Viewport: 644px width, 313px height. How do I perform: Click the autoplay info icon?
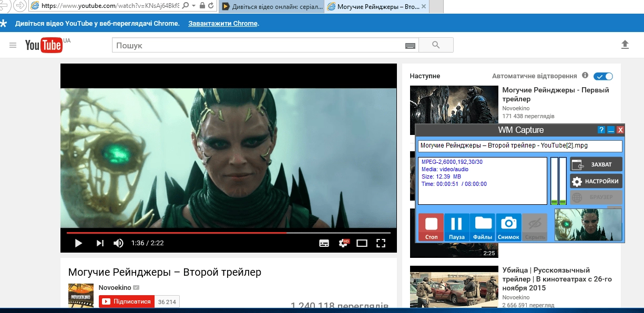585,76
